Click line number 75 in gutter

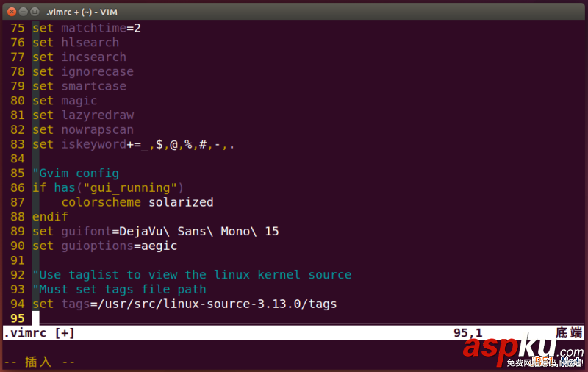point(17,28)
